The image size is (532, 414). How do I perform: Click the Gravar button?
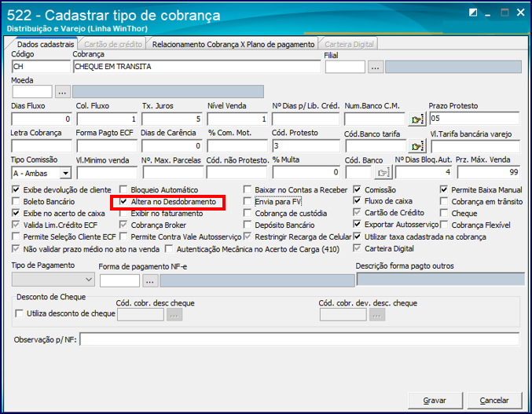click(x=435, y=401)
